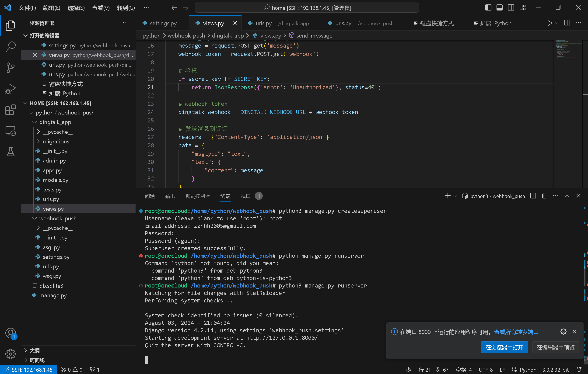The image size is (588, 374).
Task: Open the Explorer view in activity bar
Action: (10, 26)
